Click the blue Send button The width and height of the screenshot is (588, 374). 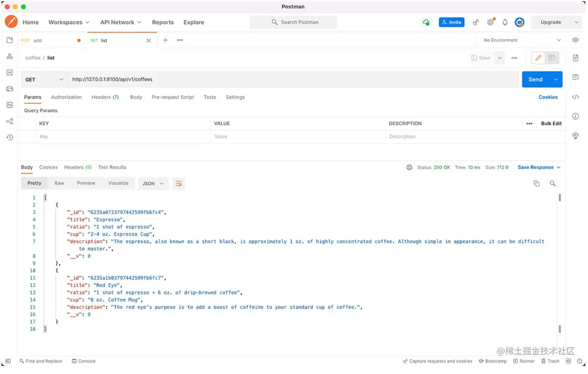coord(536,79)
